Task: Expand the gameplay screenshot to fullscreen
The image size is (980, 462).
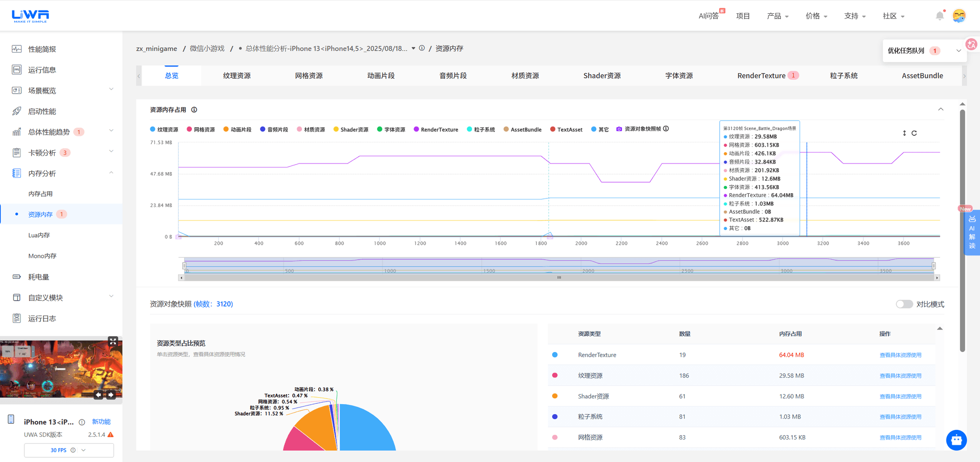Action: 113,341
